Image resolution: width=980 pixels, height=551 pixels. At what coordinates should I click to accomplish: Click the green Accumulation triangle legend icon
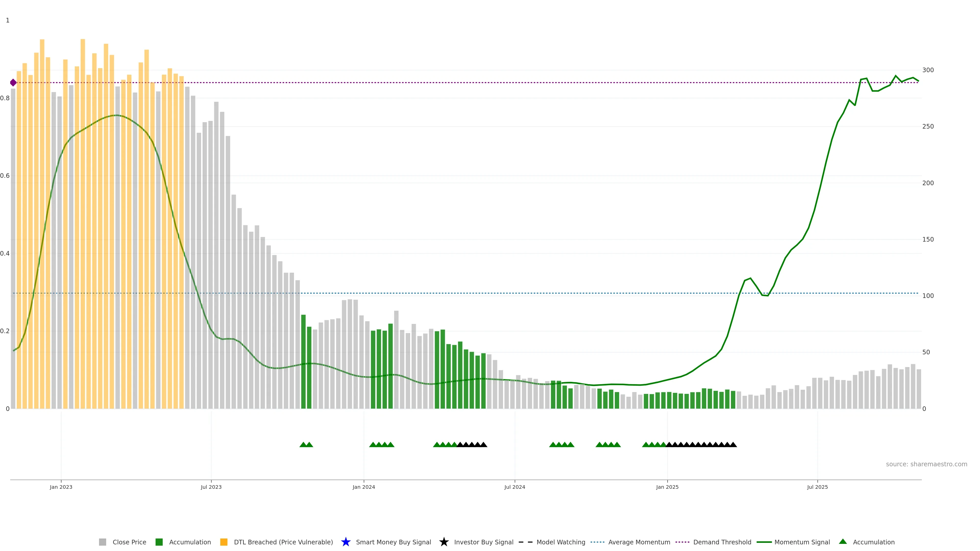(843, 542)
